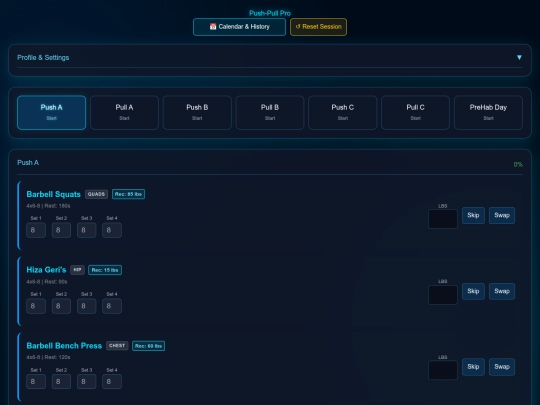Click Set 1 reps field of Barbell Bench Press
The image size is (540, 405).
(x=36, y=382)
